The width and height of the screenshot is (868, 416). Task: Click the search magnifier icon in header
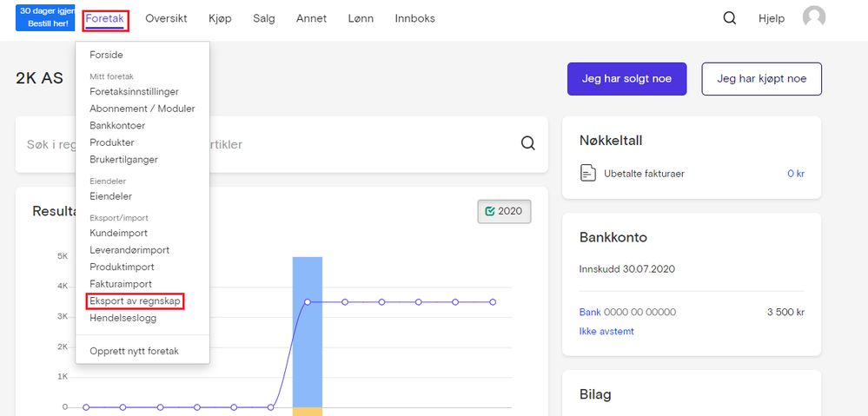pyautogui.click(x=730, y=18)
